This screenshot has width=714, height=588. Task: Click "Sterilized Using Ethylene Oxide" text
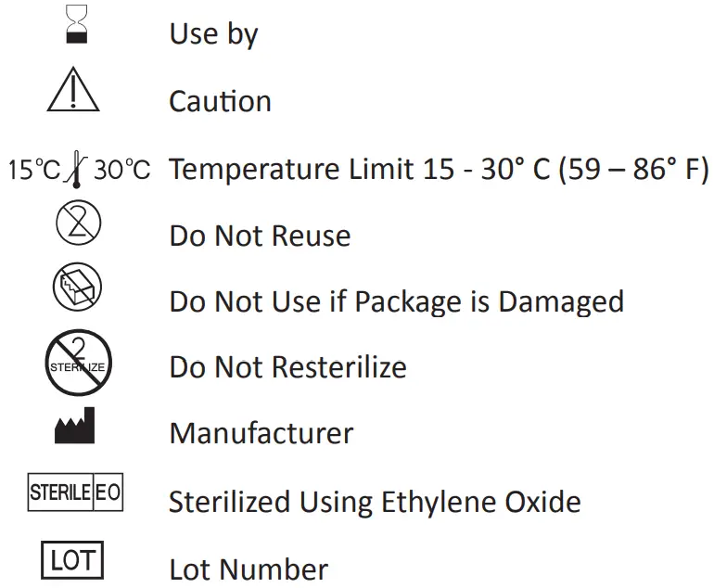click(375, 502)
